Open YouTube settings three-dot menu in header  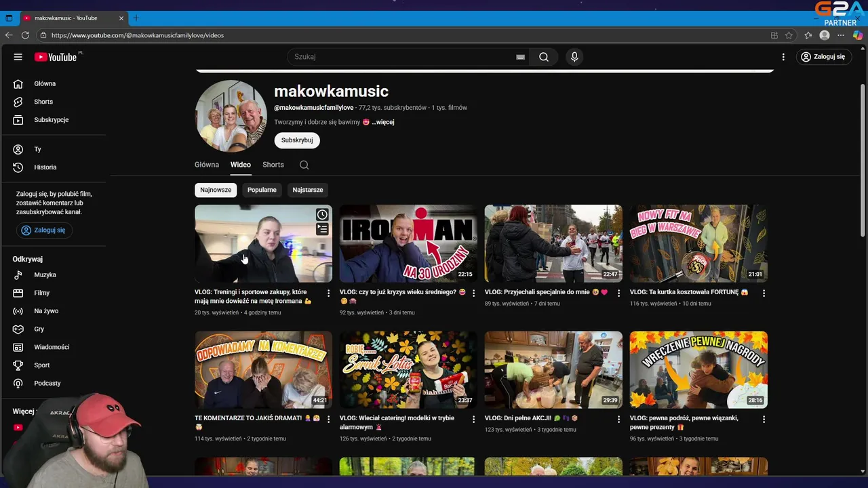783,57
